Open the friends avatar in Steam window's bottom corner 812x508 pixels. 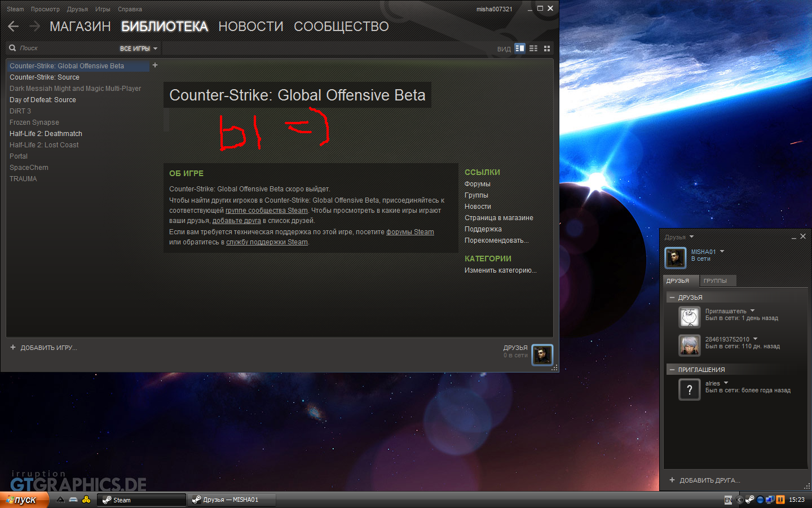tap(542, 354)
